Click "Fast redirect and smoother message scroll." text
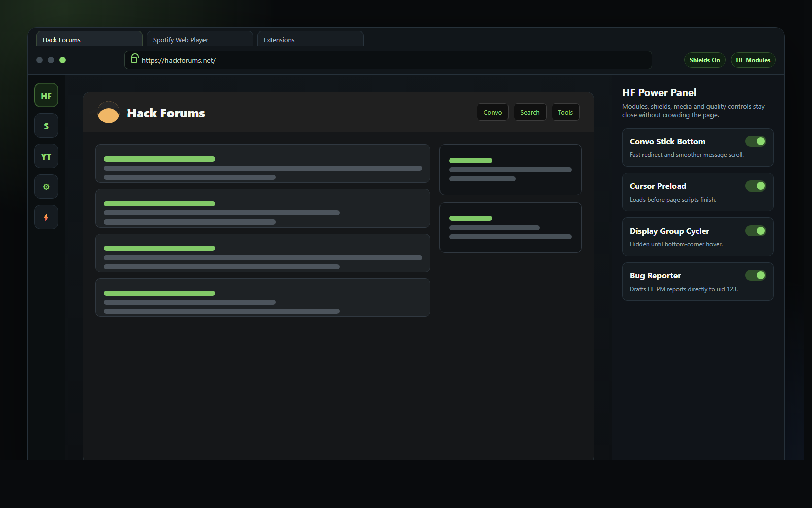812x508 pixels. click(687, 155)
